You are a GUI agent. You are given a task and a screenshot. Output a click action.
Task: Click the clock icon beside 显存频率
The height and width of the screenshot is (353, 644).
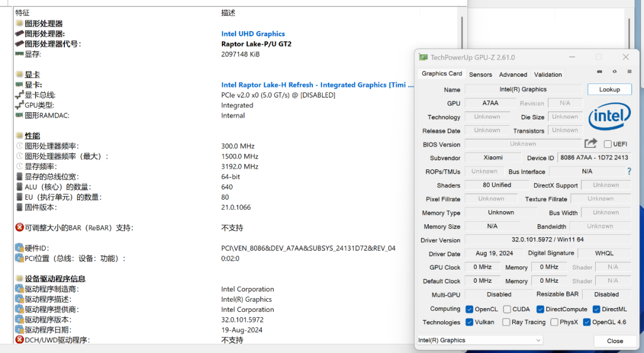point(19,166)
